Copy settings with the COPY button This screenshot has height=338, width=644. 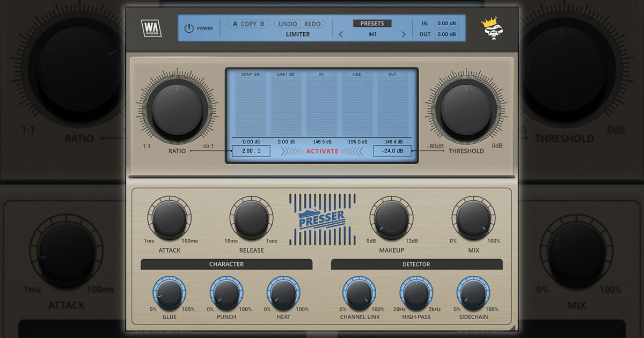pyautogui.click(x=248, y=24)
